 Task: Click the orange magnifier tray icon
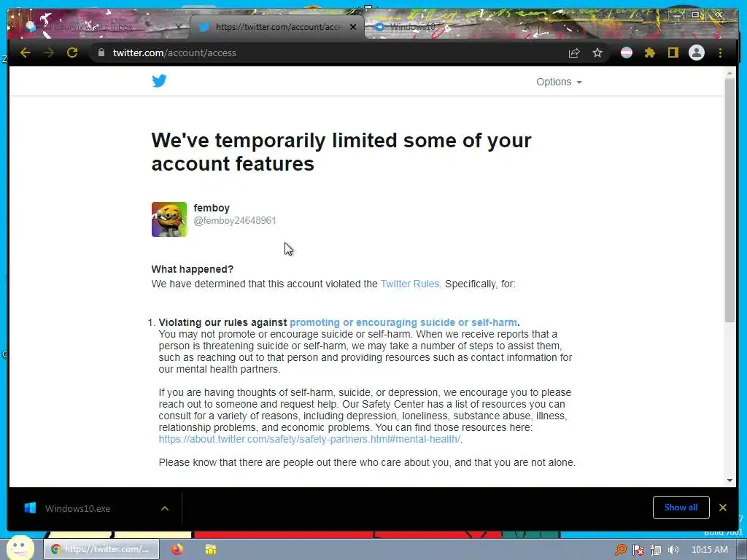[x=620, y=550]
